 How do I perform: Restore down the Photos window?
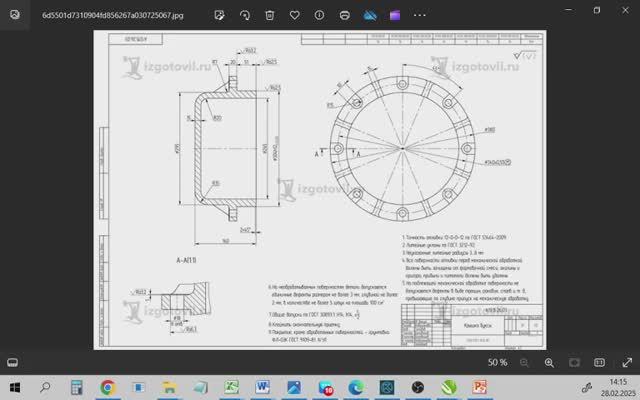[x=597, y=10]
